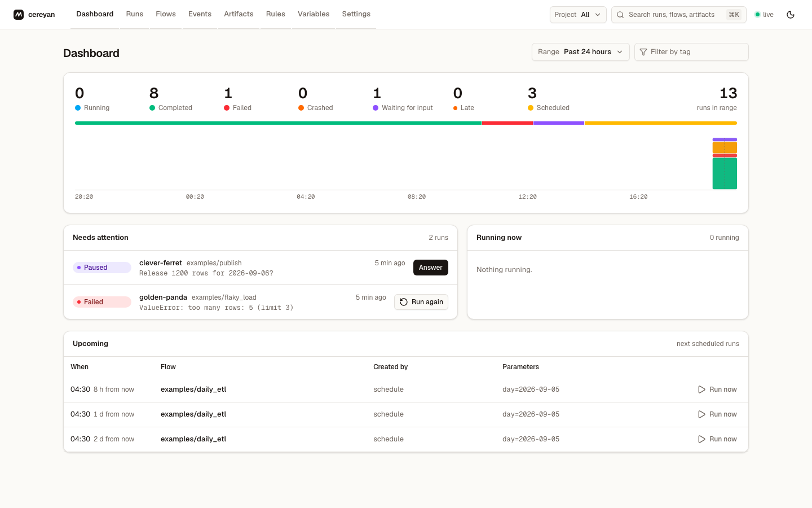Click Run again for golden-panda
This screenshot has height=508, width=812.
point(421,302)
